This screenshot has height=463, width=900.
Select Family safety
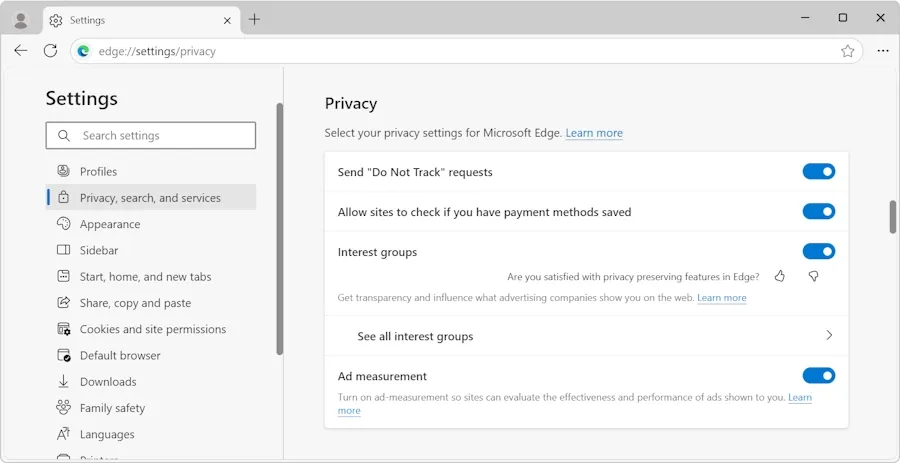150,408
